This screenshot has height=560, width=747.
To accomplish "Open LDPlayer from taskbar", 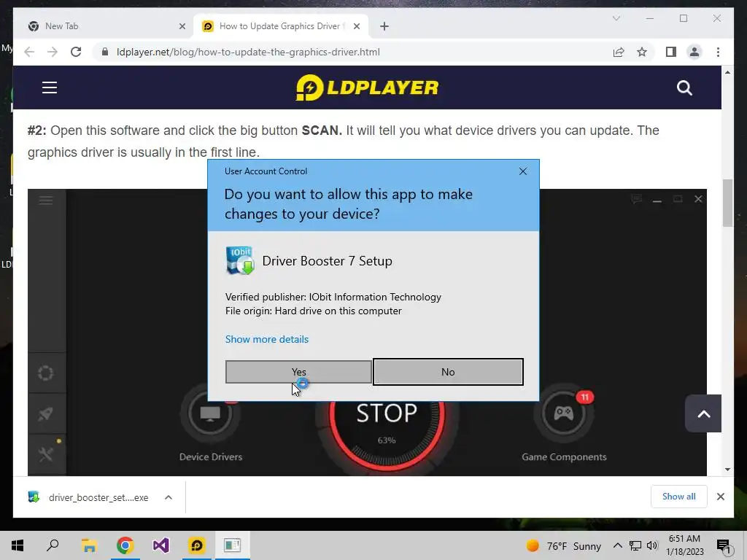I will [x=196, y=545].
